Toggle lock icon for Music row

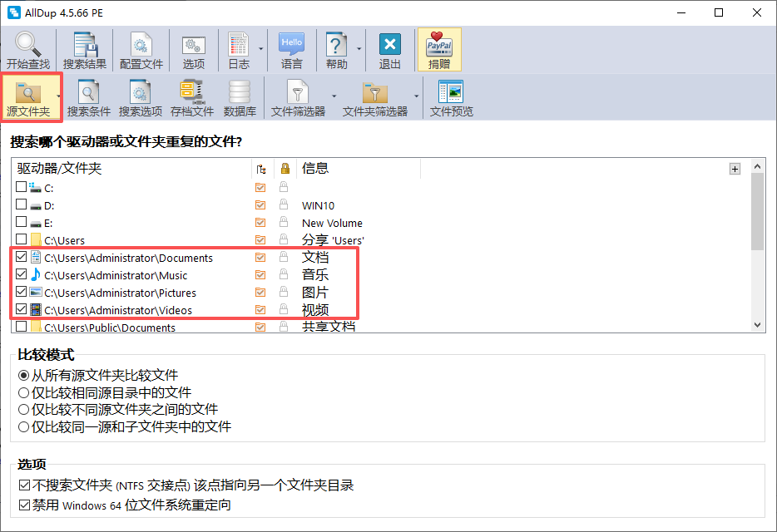coord(284,274)
